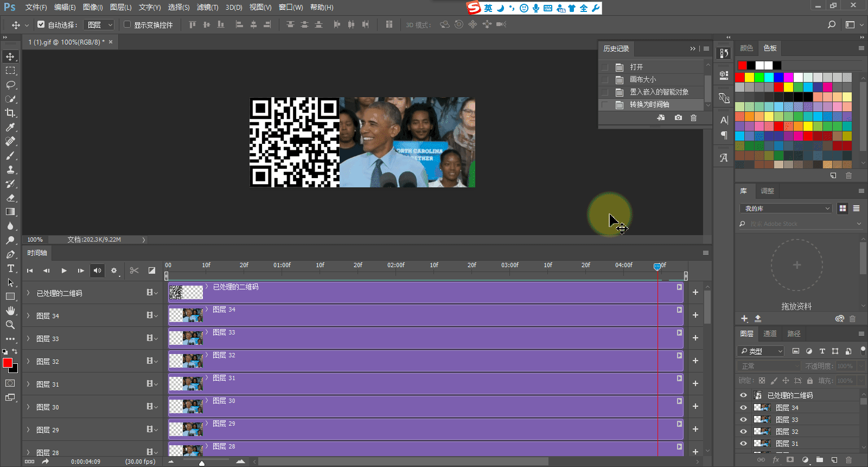This screenshot has width=868, height=467.
Task: Expand the 图层 33 timeline track
Action: 28,338
